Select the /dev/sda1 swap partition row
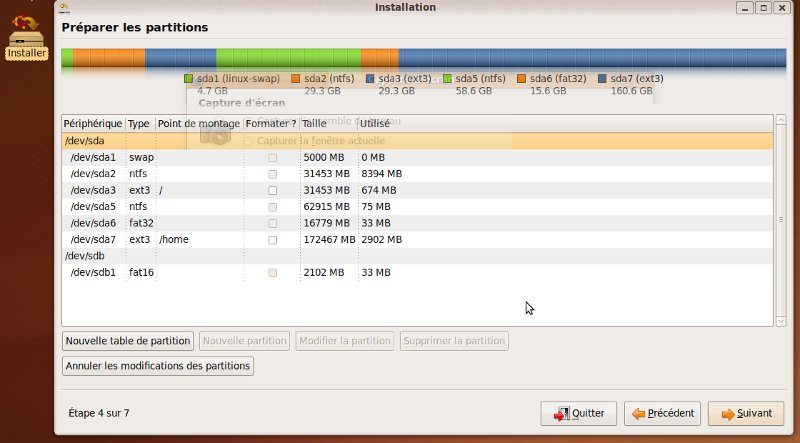800x443 pixels. [417, 158]
